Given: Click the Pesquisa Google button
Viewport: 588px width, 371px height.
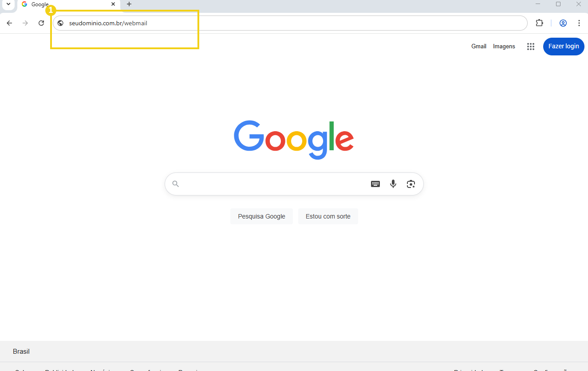Looking at the screenshot, I should [261, 216].
